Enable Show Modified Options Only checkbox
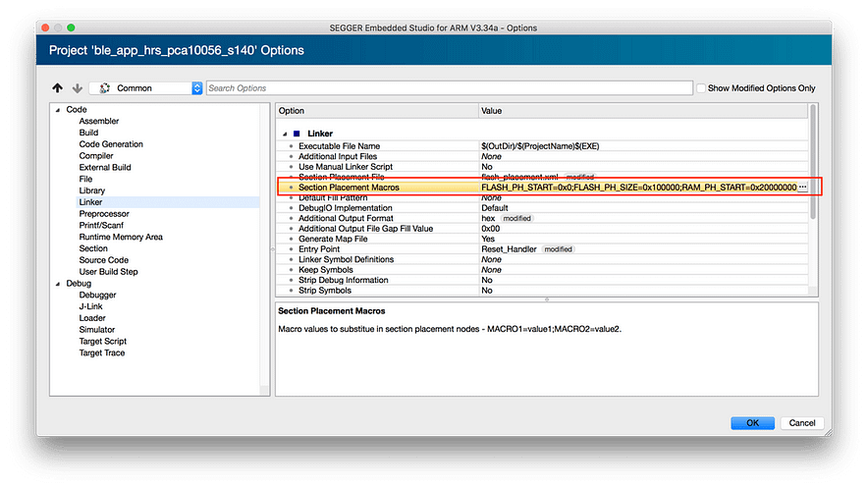Viewport: 868px width, 488px height. coord(701,88)
